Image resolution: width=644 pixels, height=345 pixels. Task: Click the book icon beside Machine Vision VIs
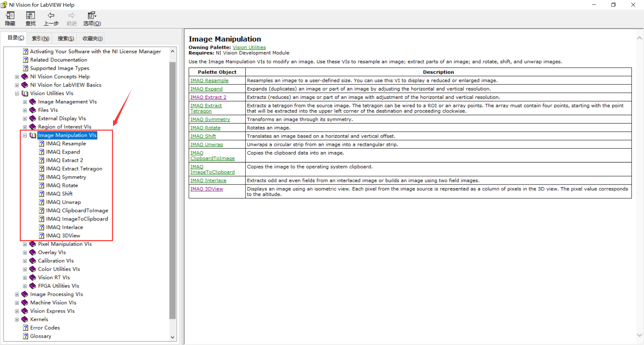click(24, 302)
